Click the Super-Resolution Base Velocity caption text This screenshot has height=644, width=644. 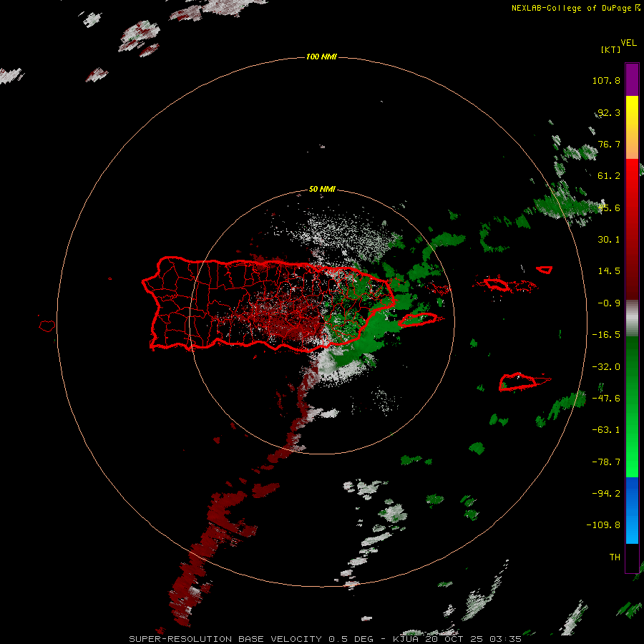coord(325,639)
